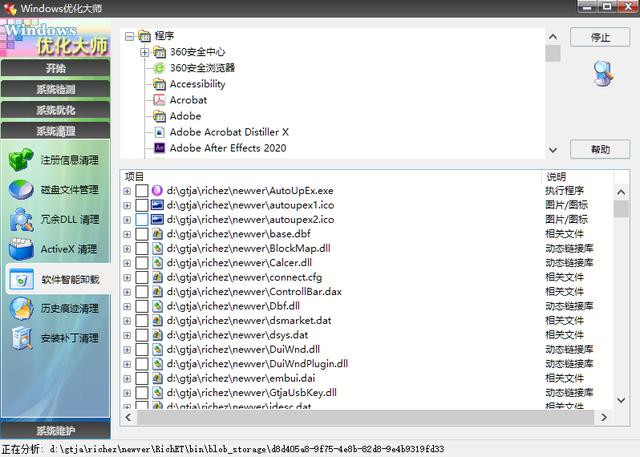
Task: Check the Calcer.dll checkbox
Action: point(142,263)
